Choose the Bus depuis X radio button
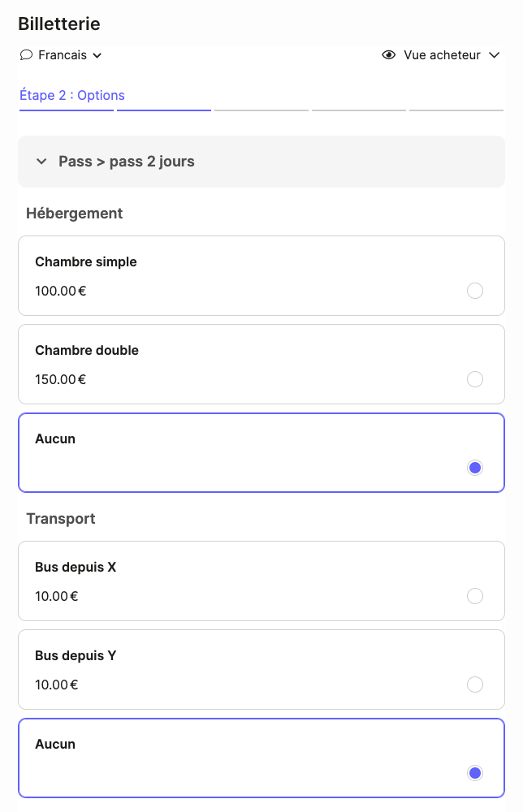The image size is (523, 812). (475, 596)
